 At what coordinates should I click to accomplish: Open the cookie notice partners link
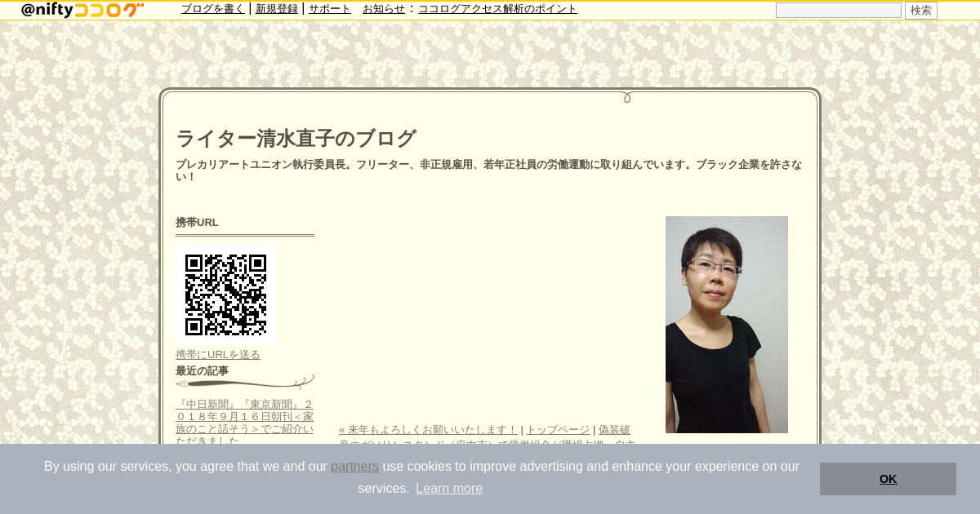(354, 467)
